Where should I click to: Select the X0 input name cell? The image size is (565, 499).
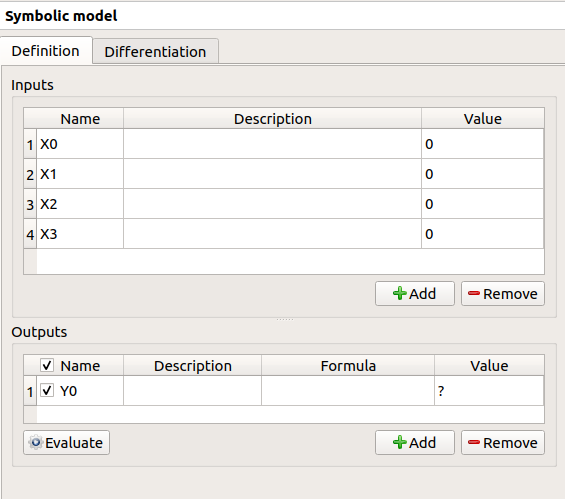[80, 144]
